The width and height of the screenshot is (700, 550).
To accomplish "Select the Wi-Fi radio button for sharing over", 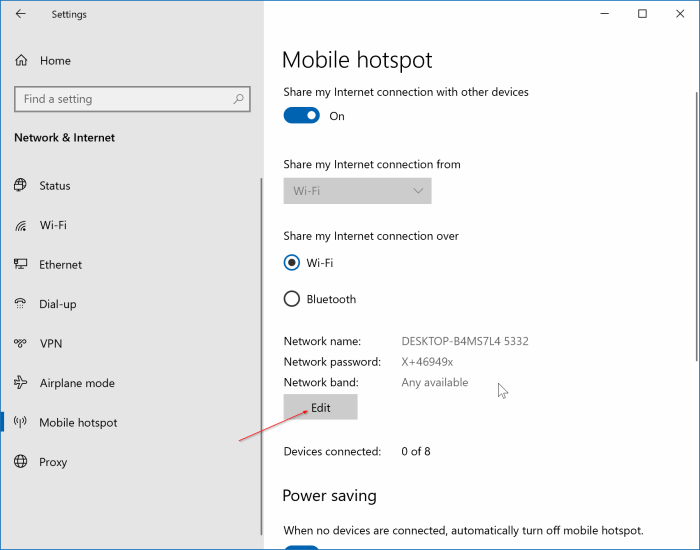I will (292, 262).
